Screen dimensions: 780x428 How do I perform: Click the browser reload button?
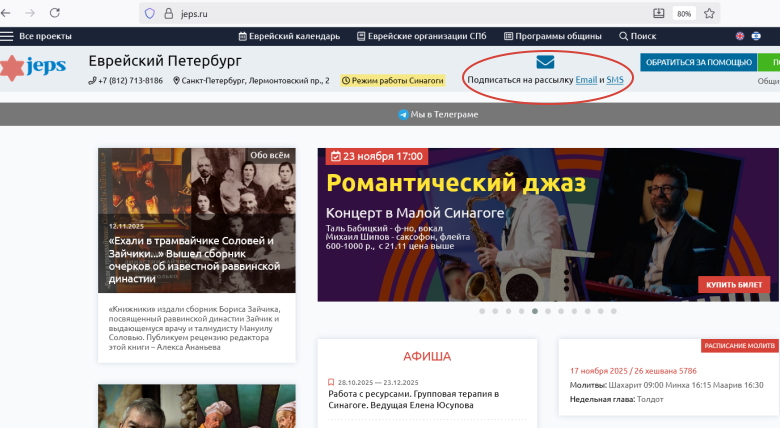coord(54,13)
